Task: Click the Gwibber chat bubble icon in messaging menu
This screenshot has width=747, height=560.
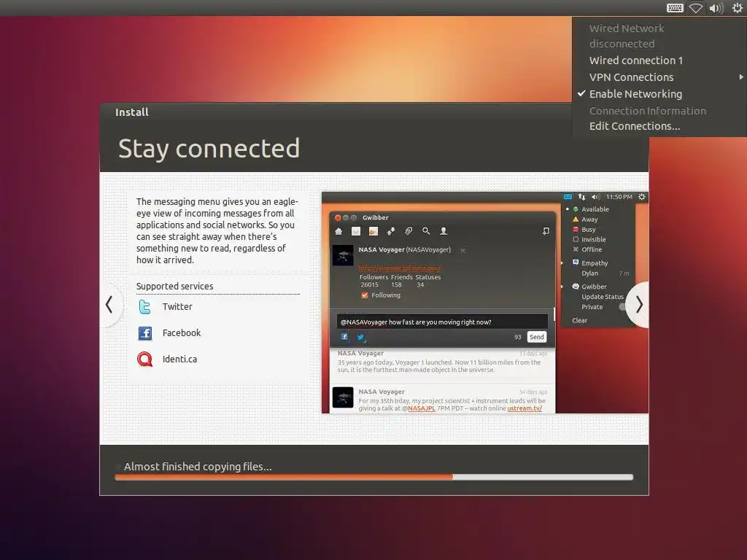Action: [576, 286]
